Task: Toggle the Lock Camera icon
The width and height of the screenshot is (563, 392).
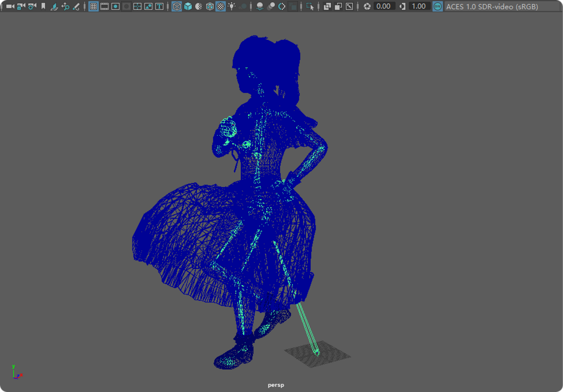Action: tap(21, 6)
